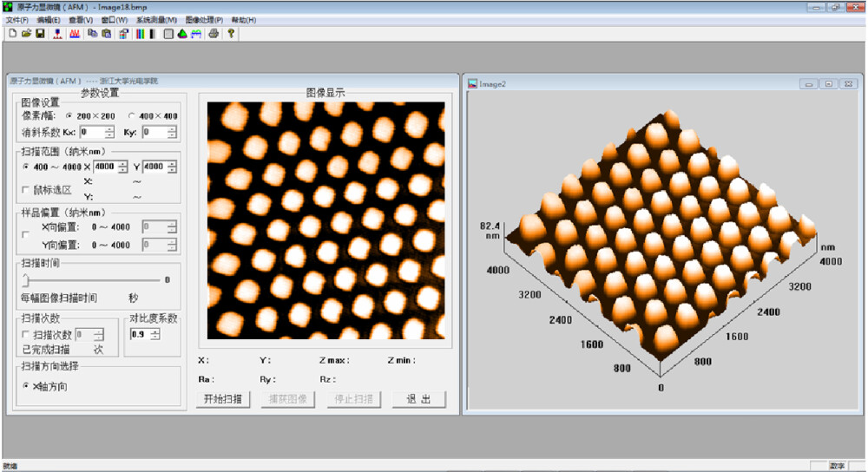The image size is (868, 472).
Task: Click the New file toolbar icon
Action: (13, 34)
